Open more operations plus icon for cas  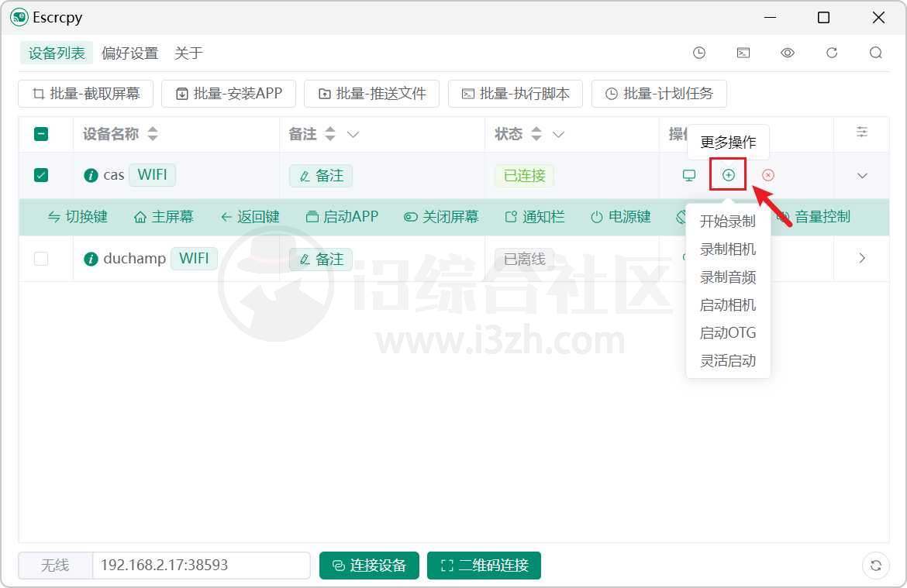click(728, 175)
